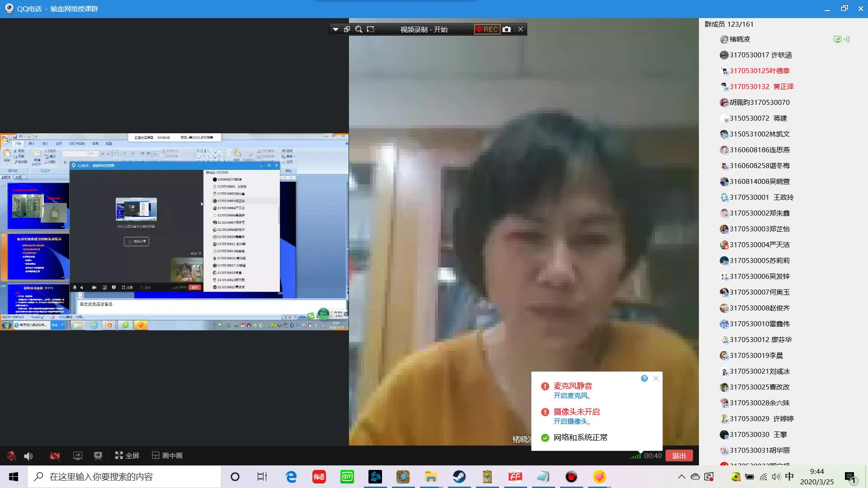This screenshot has height=488, width=868.
Task: Open the red recorder app taskbar icon
Action: point(571,477)
